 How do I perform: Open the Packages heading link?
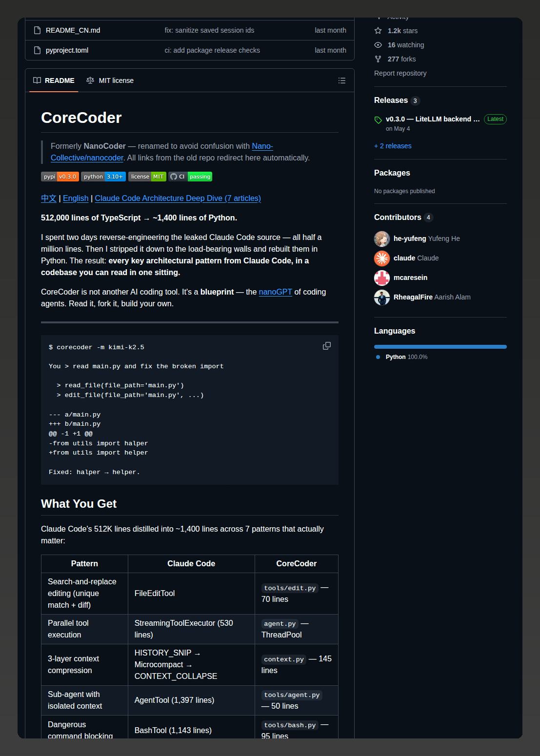click(x=392, y=173)
